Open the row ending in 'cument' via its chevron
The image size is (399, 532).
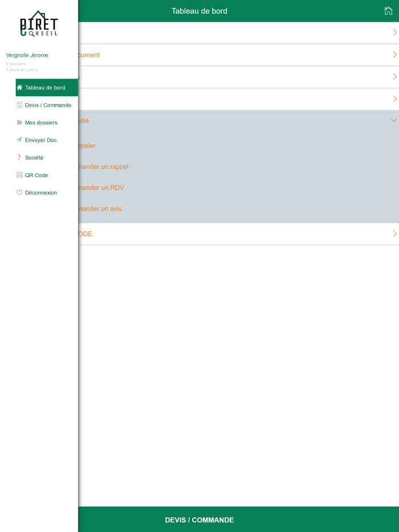point(394,55)
